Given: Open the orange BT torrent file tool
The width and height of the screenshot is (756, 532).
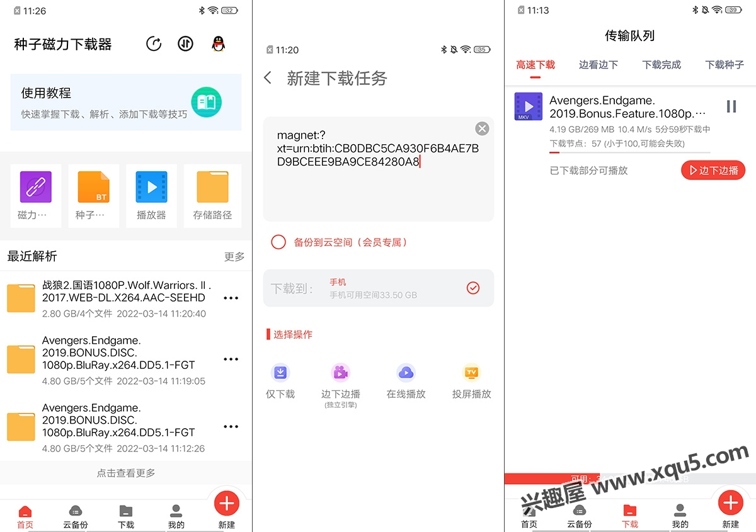Looking at the screenshot, I should (93, 196).
